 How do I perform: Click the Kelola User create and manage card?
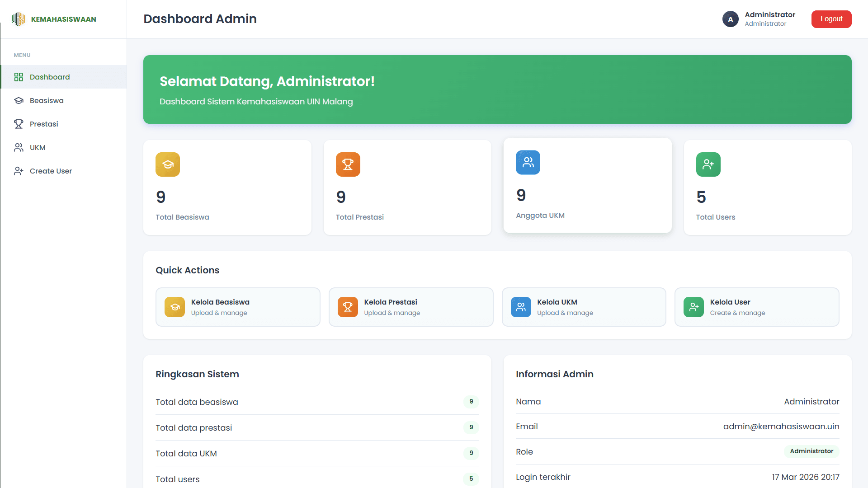pos(757,307)
